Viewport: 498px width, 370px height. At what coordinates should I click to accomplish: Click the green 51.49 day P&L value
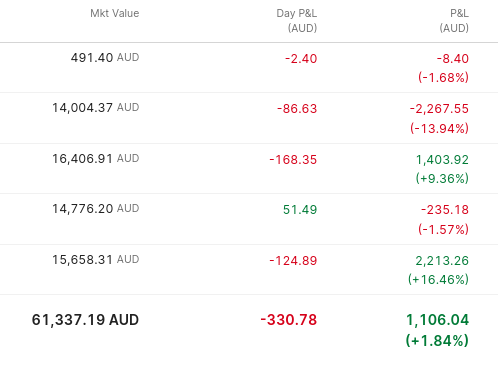[300, 210]
